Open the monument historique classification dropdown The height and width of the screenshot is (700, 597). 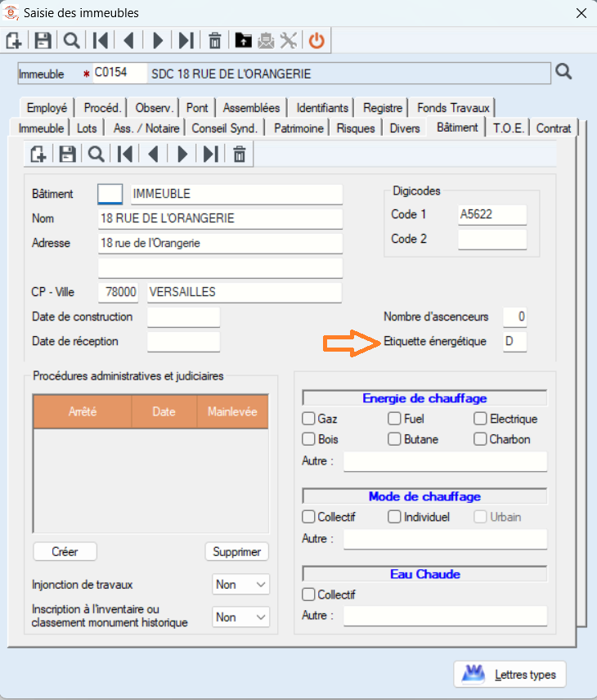[x=240, y=617]
